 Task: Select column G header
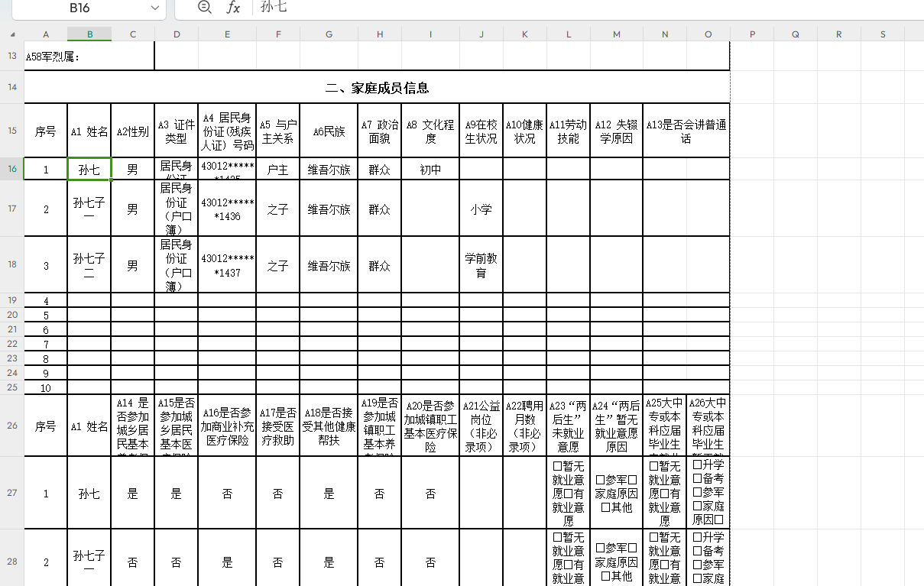(x=329, y=34)
